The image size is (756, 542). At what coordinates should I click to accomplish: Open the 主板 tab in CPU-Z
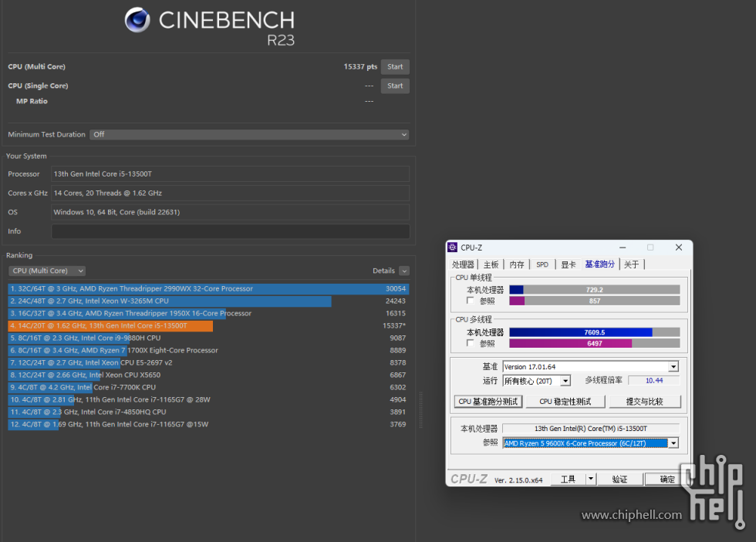[x=491, y=264]
